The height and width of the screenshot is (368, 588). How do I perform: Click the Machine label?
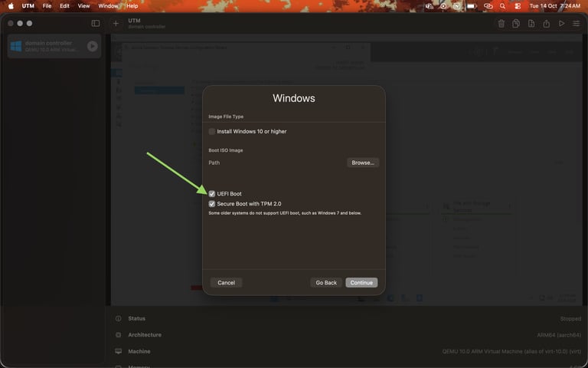pyautogui.click(x=139, y=351)
